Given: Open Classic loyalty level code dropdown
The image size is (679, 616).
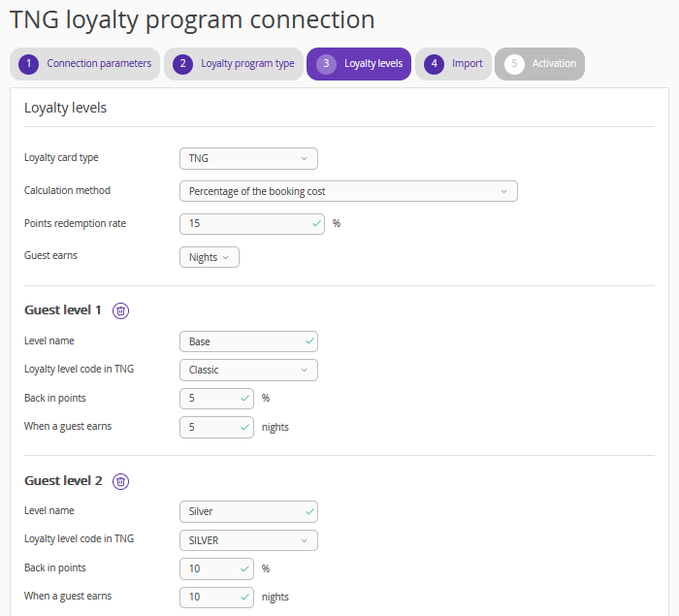Looking at the screenshot, I should coord(248,370).
